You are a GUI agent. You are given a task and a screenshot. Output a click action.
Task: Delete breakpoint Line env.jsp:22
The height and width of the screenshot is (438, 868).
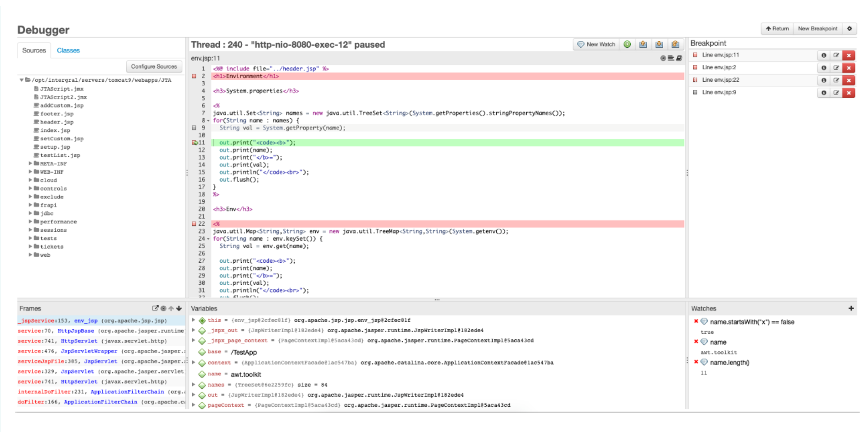tap(849, 80)
